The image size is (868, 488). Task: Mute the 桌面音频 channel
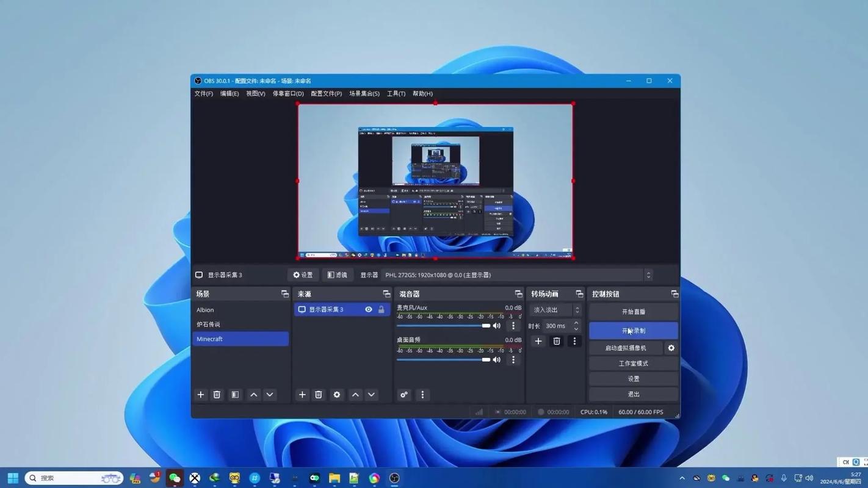(497, 360)
